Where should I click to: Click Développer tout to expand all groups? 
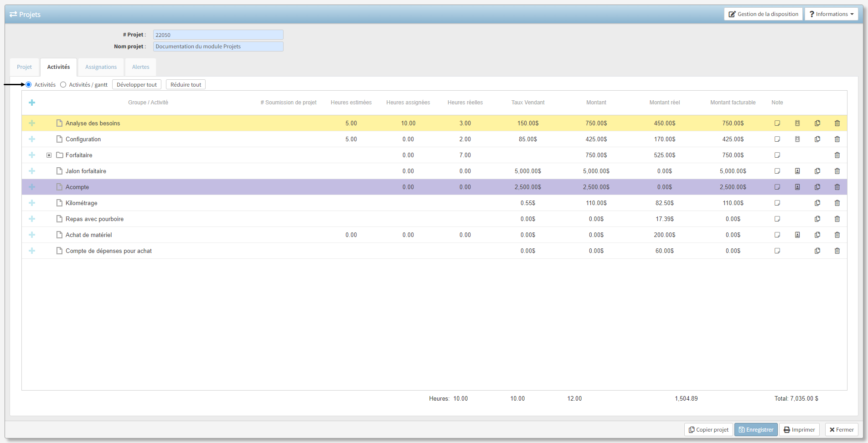pos(136,85)
